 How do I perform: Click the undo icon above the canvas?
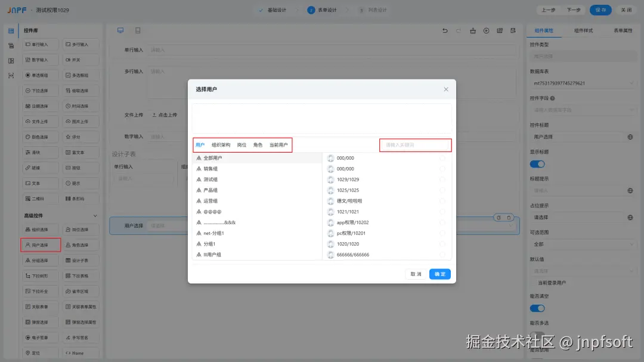(x=446, y=31)
